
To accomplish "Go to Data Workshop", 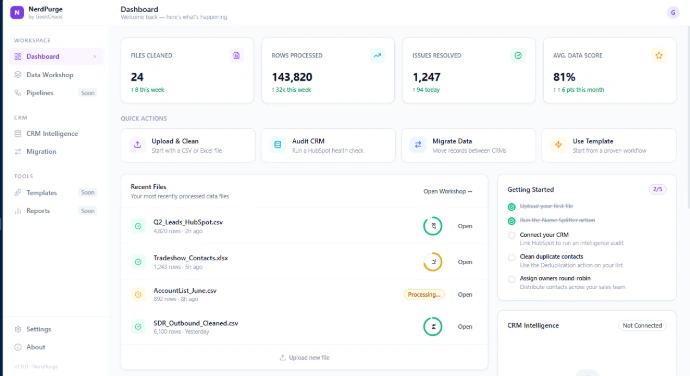I will [56, 75].
